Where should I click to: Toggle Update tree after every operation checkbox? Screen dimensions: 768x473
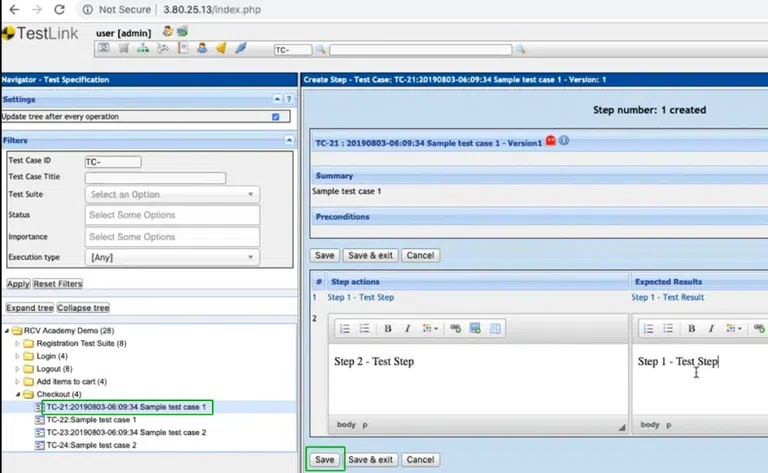click(276, 117)
